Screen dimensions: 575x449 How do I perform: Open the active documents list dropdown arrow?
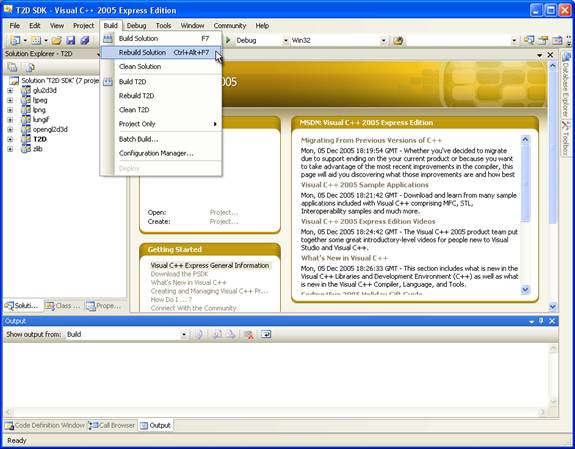pos(539,55)
